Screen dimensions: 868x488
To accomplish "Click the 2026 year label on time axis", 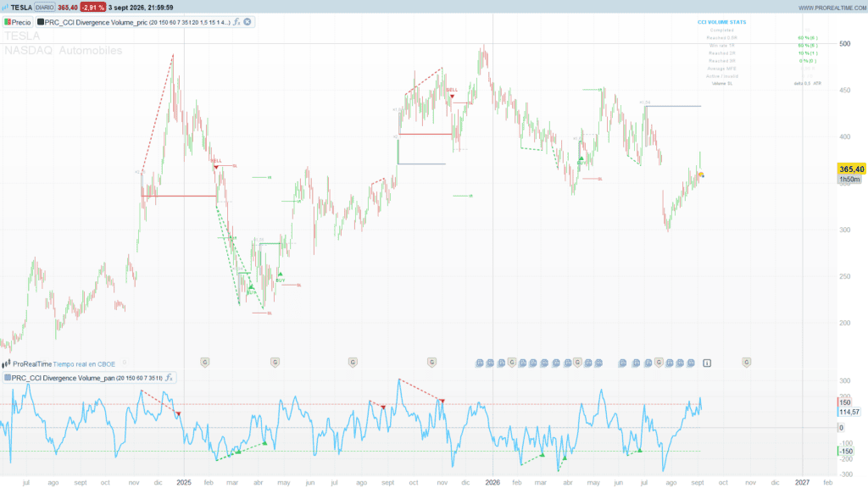I will tap(492, 482).
